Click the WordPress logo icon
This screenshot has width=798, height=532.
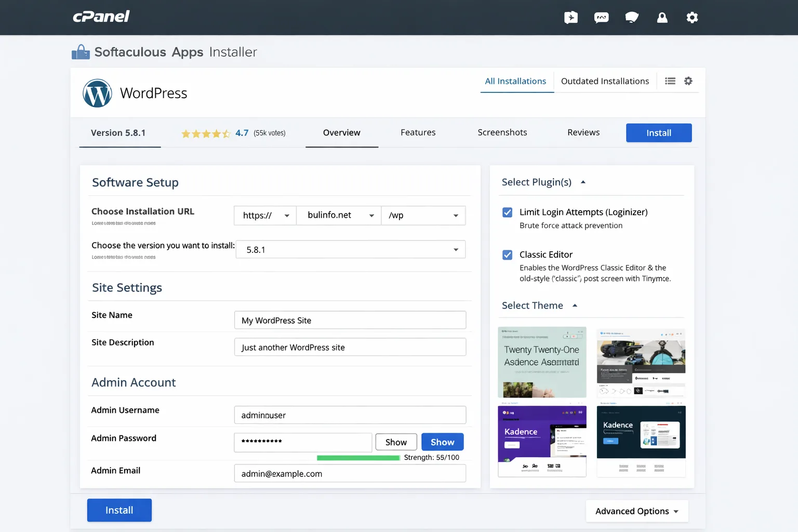point(97,93)
